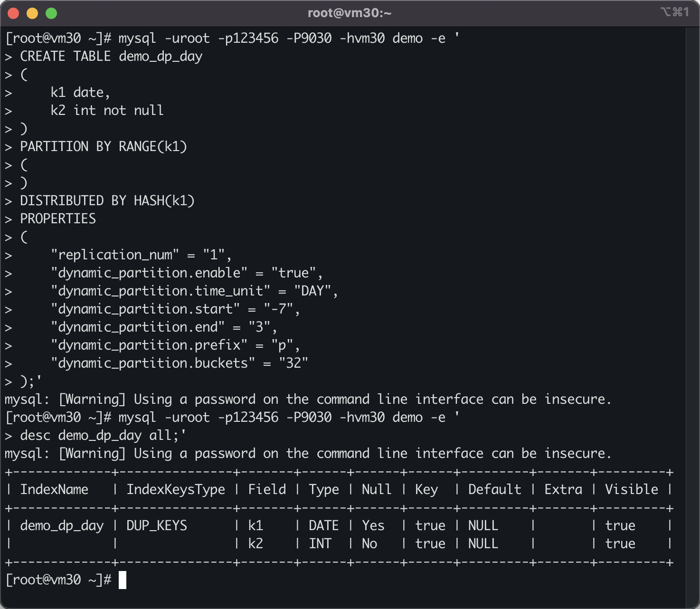
Task: Click the PROPERTIES keyword
Action: click(x=58, y=219)
